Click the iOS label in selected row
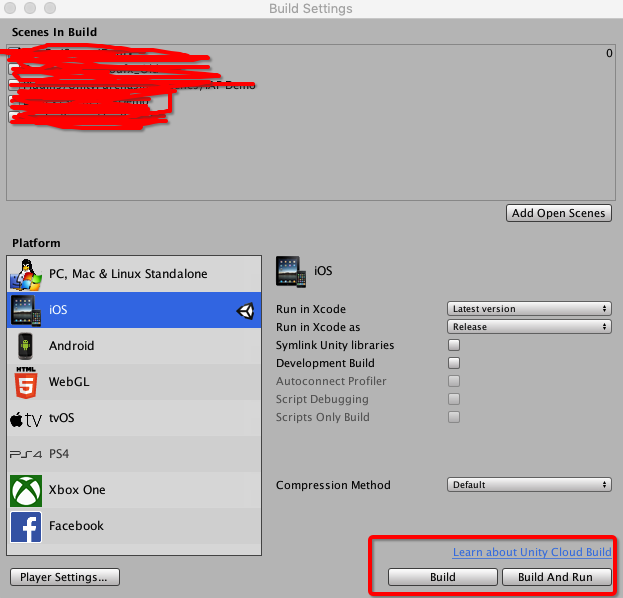This screenshot has height=598, width=623. pos(58,310)
